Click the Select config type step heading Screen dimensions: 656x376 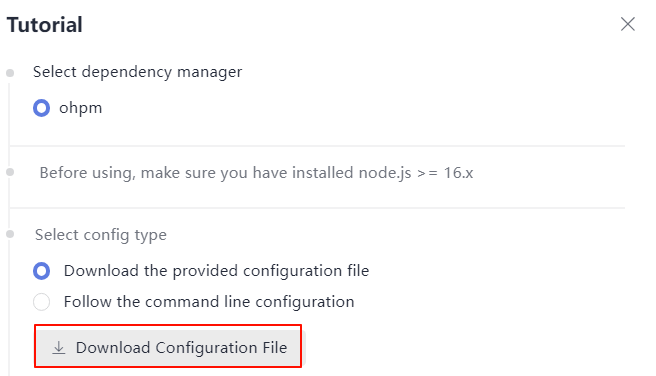(x=100, y=235)
